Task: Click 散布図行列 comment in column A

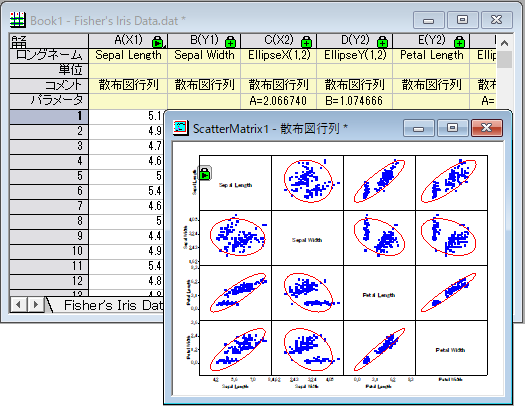Action: click(x=128, y=85)
